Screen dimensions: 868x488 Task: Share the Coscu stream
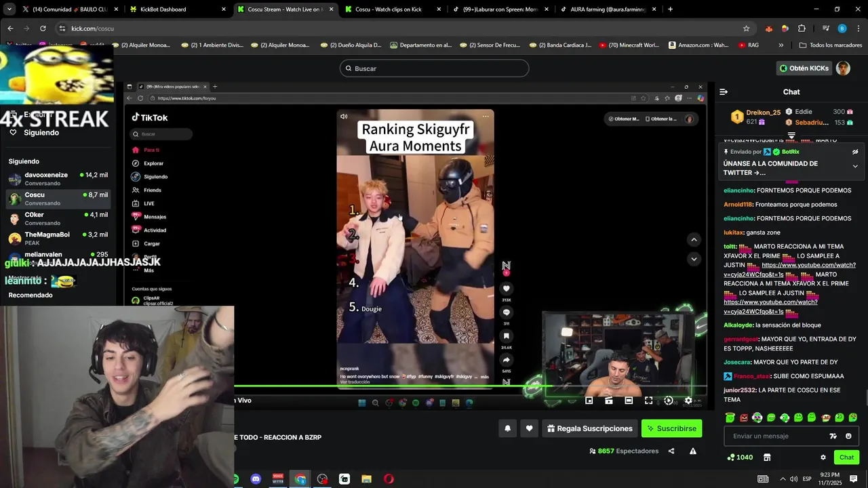[x=671, y=451]
